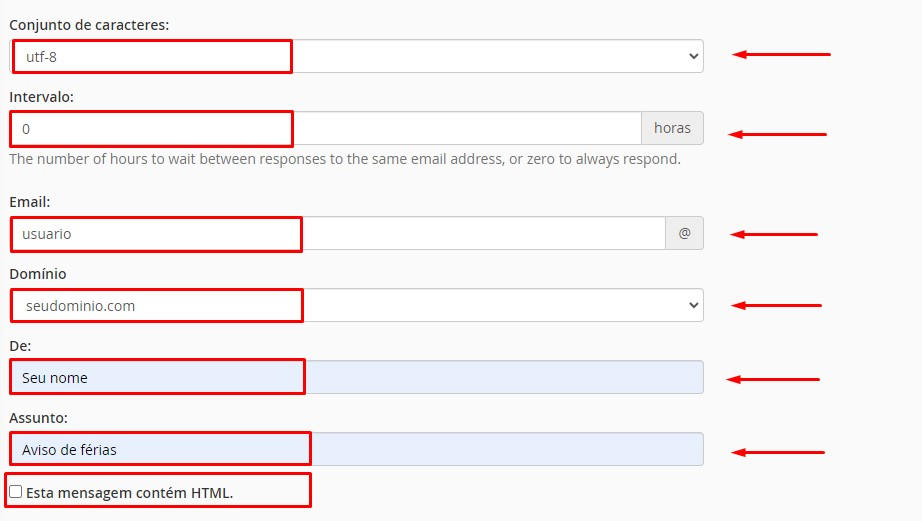Image resolution: width=922 pixels, height=521 pixels.
Task: Enable the 'Esta mensagem contém HTML' checkbox
Action: pos(16,492)
